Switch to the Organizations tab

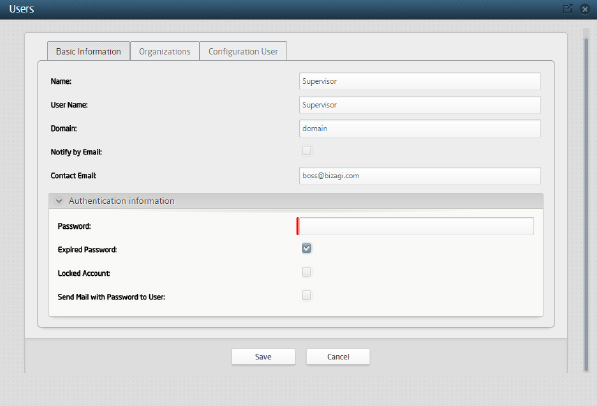click(164, 51)
